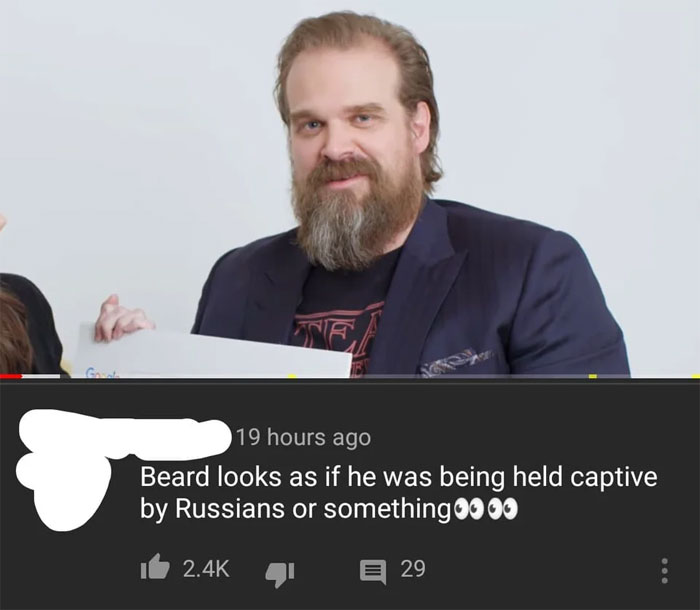Open replies via the comment bubble icon

point(373,572)
